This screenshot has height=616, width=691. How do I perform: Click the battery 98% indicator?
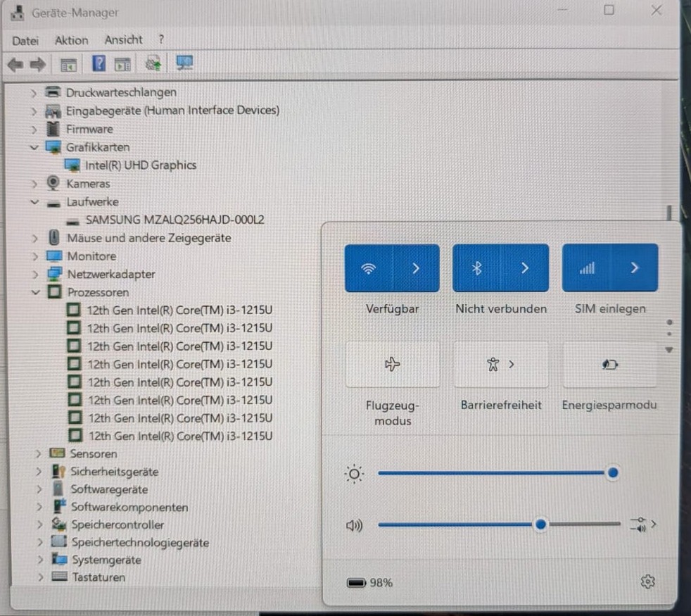pyautogui.click(x=369, y=582)
